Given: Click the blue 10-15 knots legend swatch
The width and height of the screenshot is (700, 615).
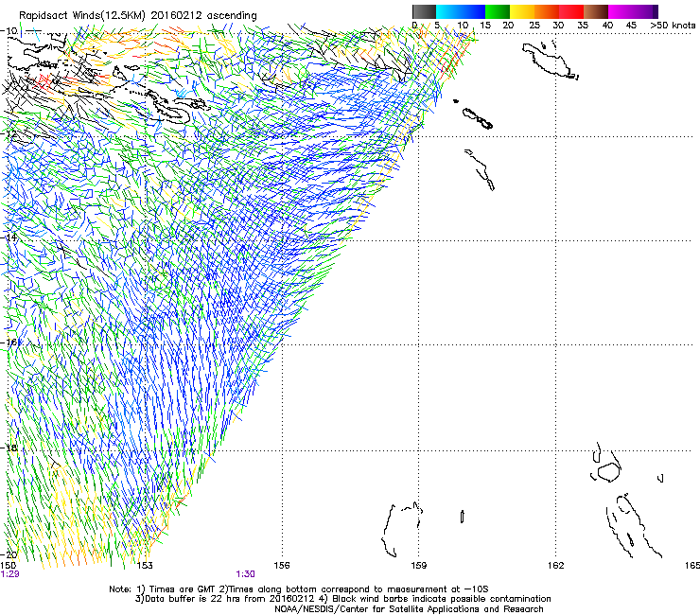Looking at the screenshot, I should (x=473, y=11).
